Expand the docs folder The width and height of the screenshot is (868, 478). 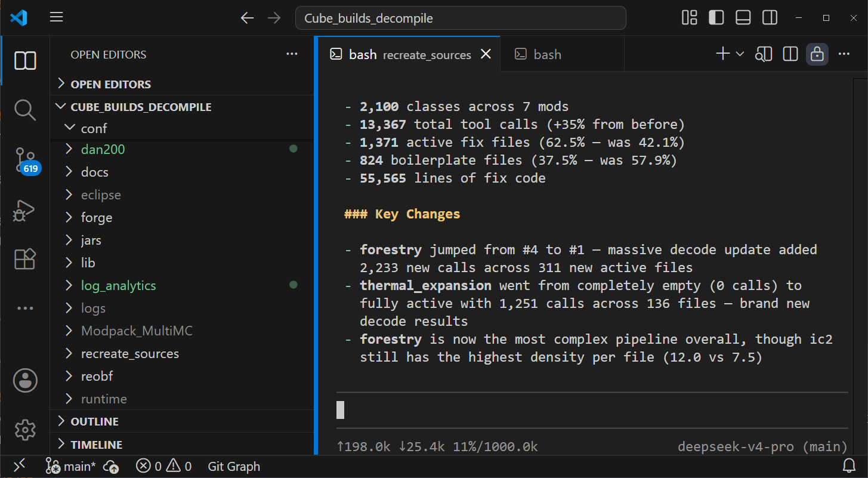pos(182,172)
